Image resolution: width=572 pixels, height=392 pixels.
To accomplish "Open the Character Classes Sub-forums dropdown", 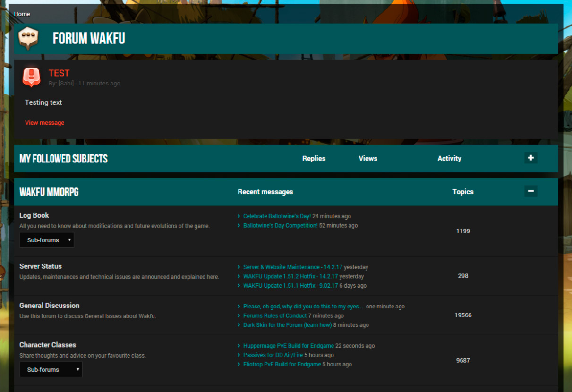I will (x=51, y=369).
